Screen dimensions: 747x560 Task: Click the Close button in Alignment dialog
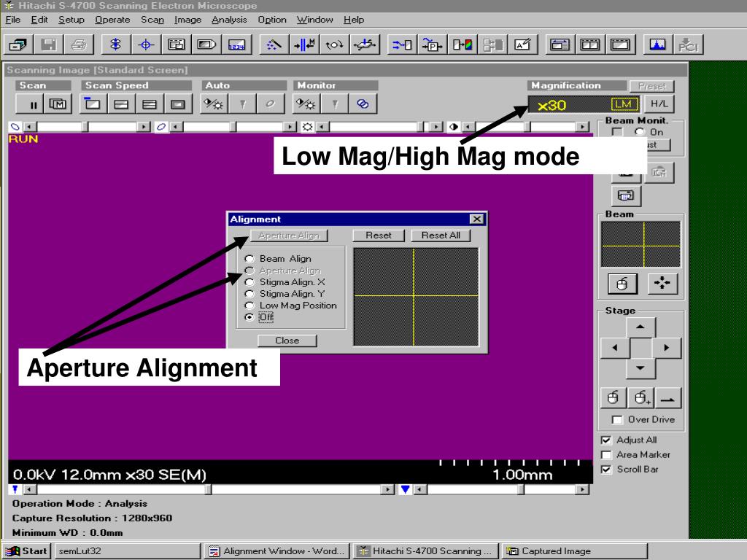[287, 341]
